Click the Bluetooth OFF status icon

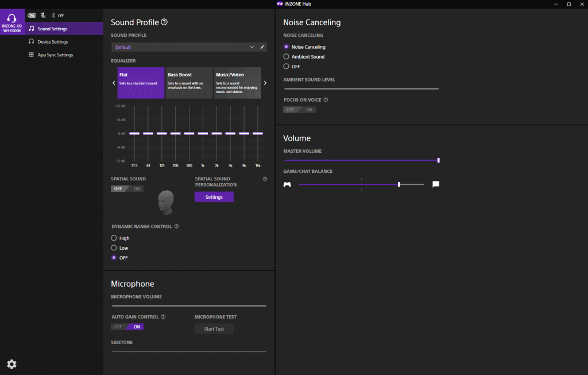pos(57,16)
